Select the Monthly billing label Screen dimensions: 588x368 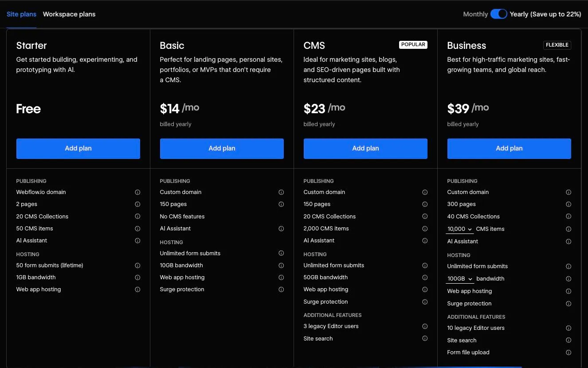click(x=475, y=14)
